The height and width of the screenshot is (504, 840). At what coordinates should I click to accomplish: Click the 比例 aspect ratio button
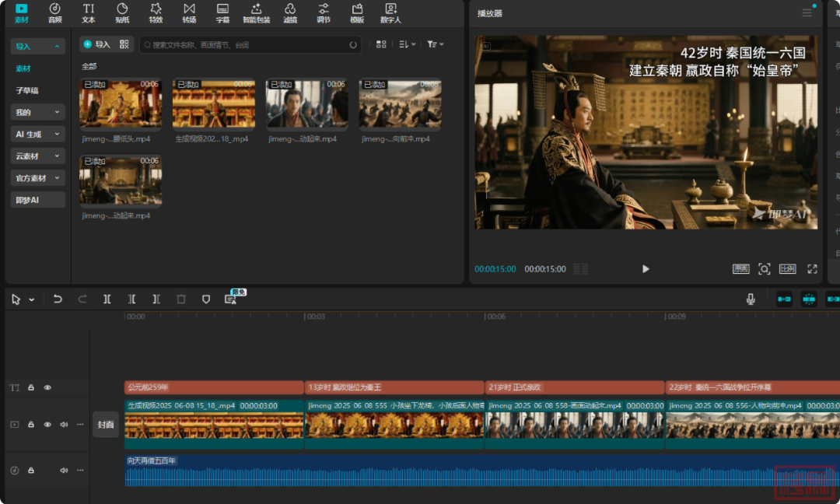point(787,269)
